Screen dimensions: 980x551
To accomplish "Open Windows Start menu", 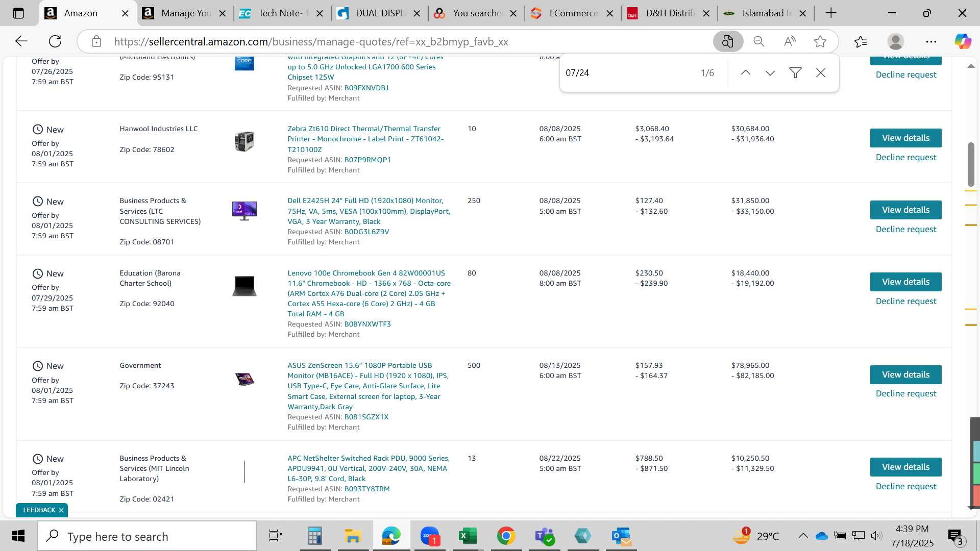I will point(18,536).
